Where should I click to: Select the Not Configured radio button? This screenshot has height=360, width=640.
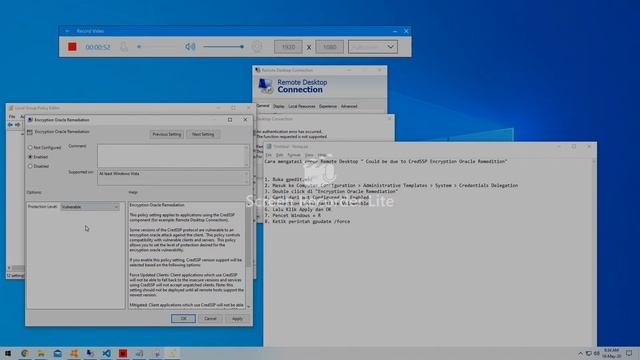(x=30, y=147)
